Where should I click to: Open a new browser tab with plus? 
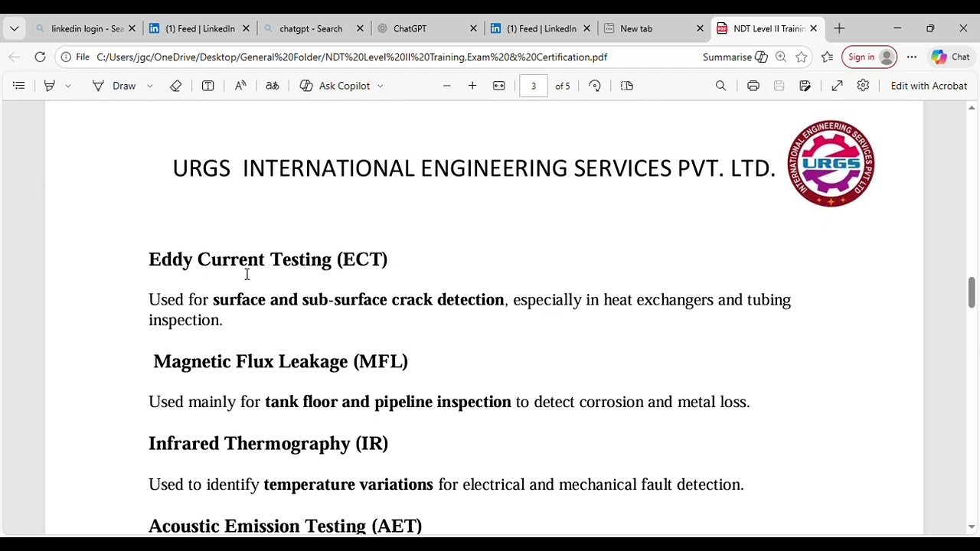tap(839, 28)
